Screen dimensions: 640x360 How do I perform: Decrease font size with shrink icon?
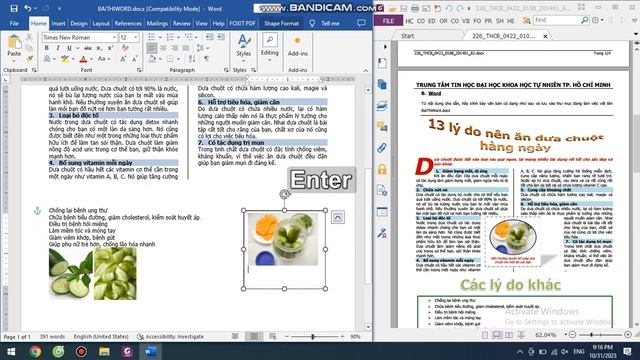[134, 59]
